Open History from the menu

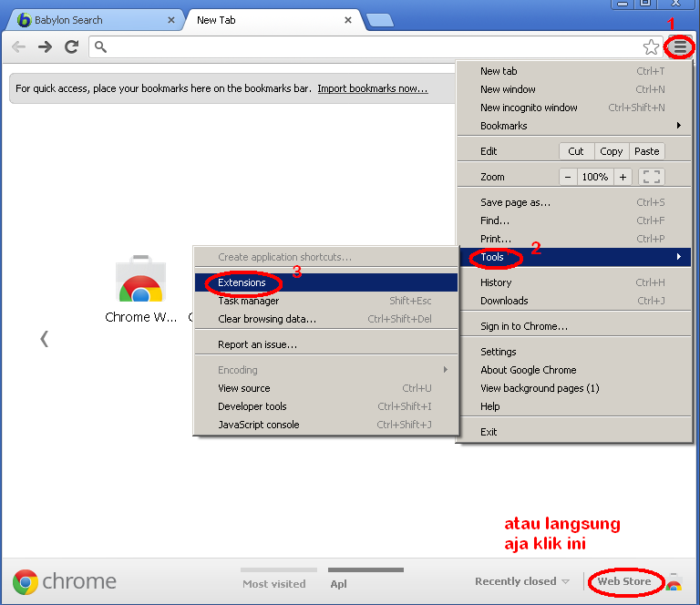coord(574,282)
